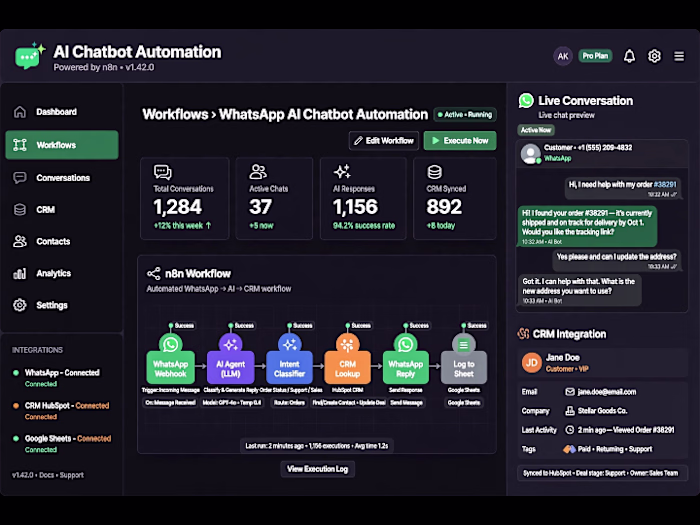Viewport: 700px width, 525px height.
Task: Open the hamburger menu
Action: (679, 56)
